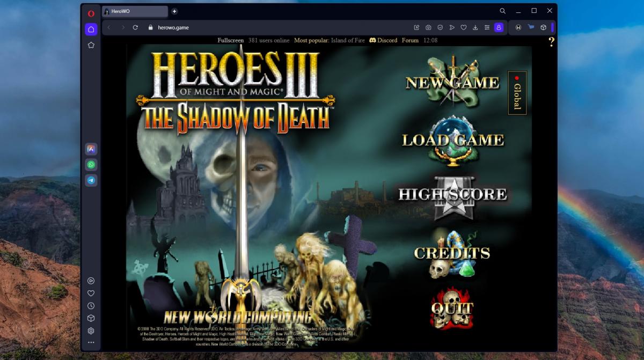Go forward to the next page
This screenshot has height=360, width=644.
(123, 27)
